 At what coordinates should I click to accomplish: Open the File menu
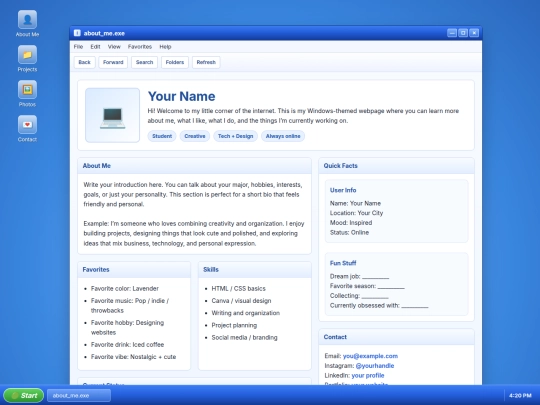click(x=78, y=46)
